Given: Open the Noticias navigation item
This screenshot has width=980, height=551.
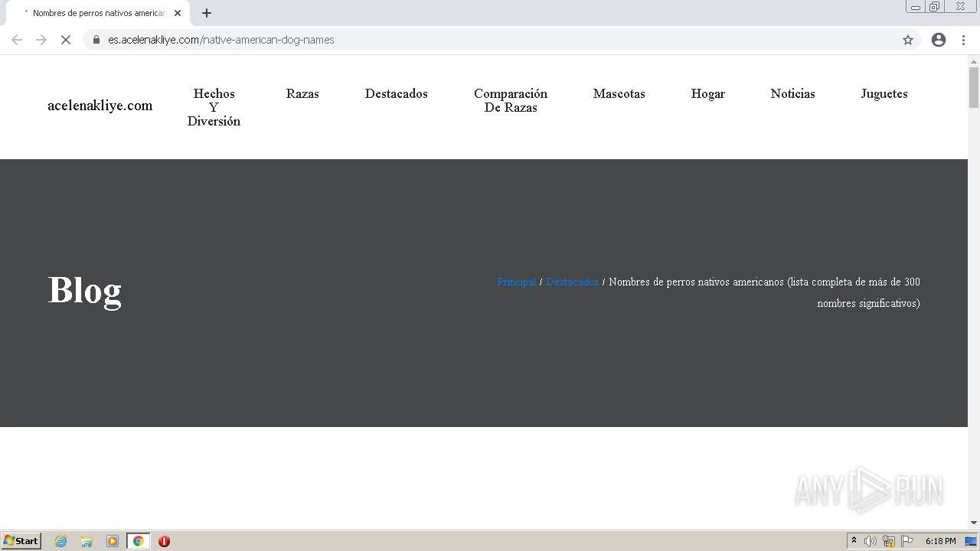Looking at the screenshot, I should click(x=793, y=93).
